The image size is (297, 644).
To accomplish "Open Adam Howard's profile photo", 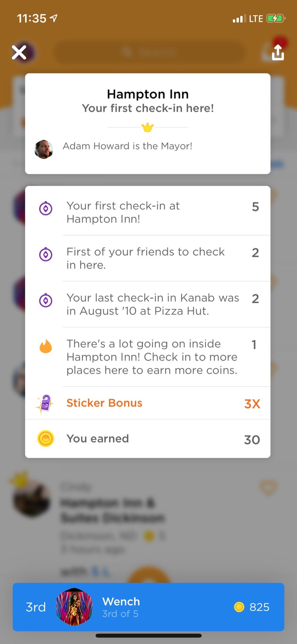I will click(44, 149).
